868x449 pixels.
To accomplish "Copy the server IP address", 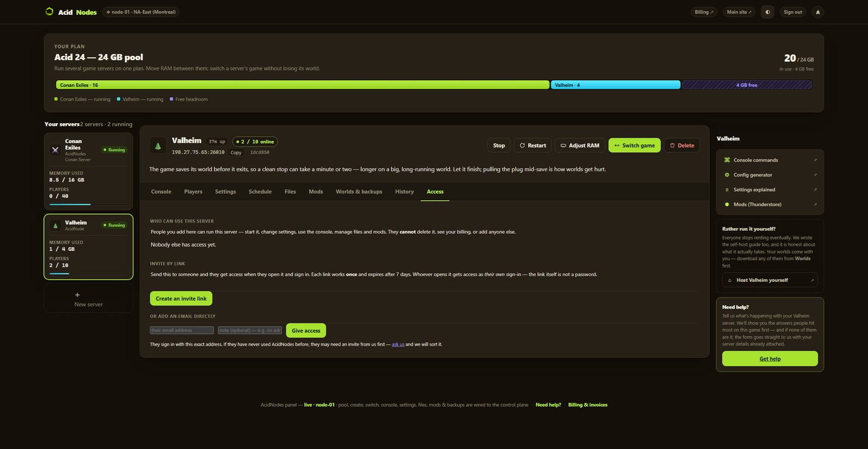I will (x=236, y=153).
